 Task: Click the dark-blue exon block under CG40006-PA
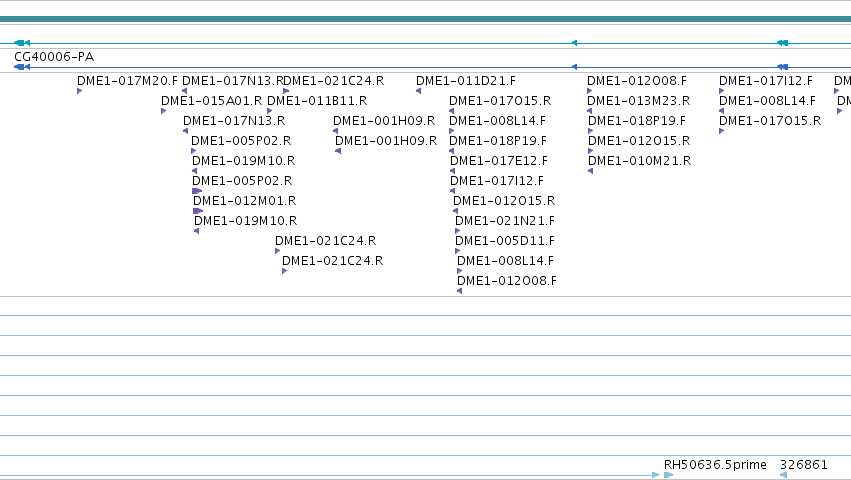pyautogui.click(x=20, y=67)
